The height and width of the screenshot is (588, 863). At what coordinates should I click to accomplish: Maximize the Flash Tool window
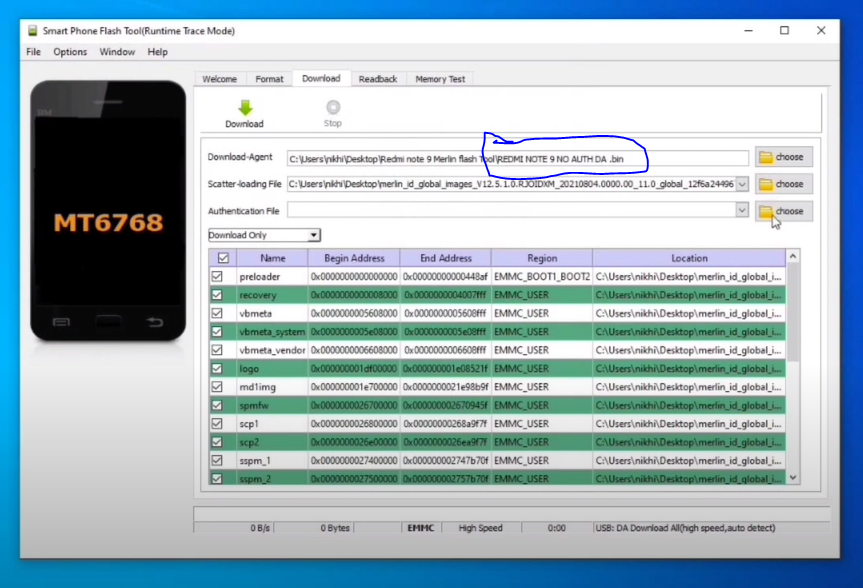(x=784, y=31)
